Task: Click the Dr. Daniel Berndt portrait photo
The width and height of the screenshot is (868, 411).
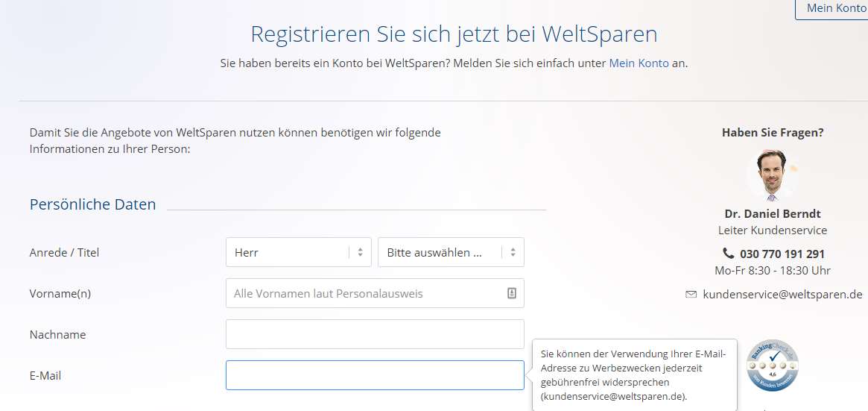Action: (x=772, y=175)
